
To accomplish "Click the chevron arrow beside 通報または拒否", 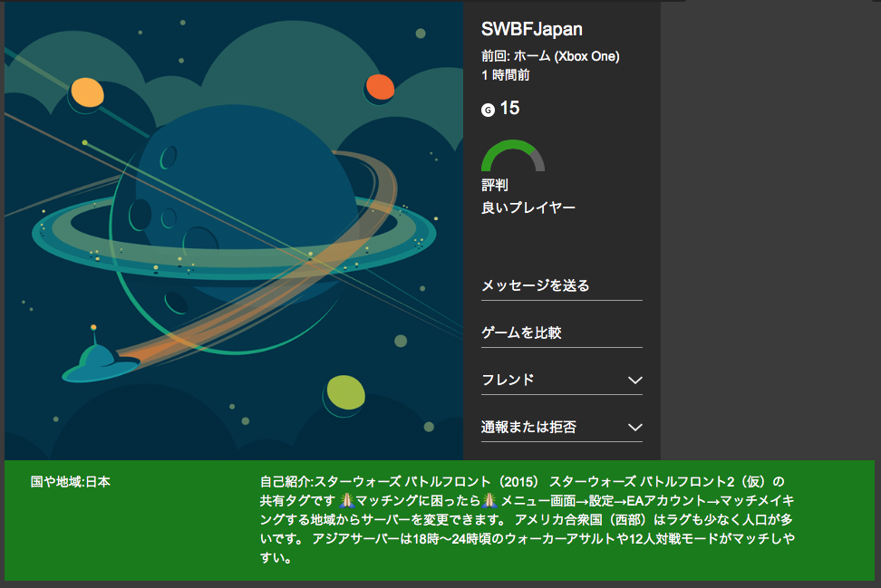I will [x=634, y=427].
